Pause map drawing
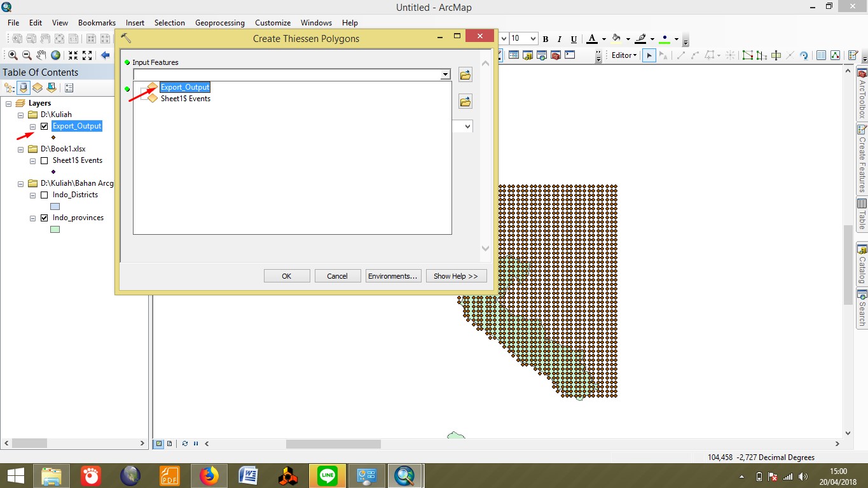Image resolution: width=868 pixels, height=488 pixels. click(x=196, y=443)
